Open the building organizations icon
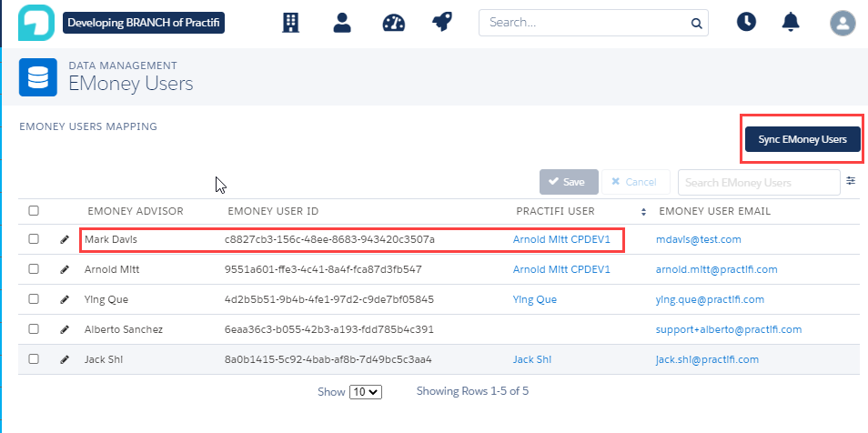868x433 pixels. click(x=290, y=23)
